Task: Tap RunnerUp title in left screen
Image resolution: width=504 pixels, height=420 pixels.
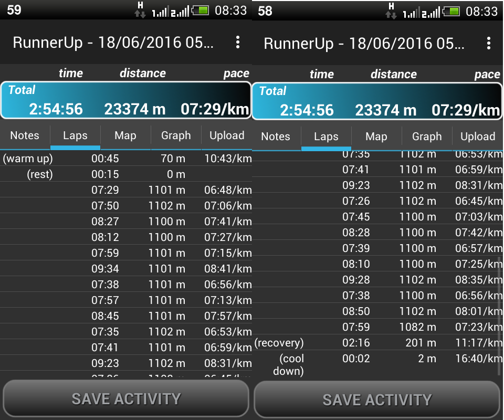Action: (x=113, y=43)
